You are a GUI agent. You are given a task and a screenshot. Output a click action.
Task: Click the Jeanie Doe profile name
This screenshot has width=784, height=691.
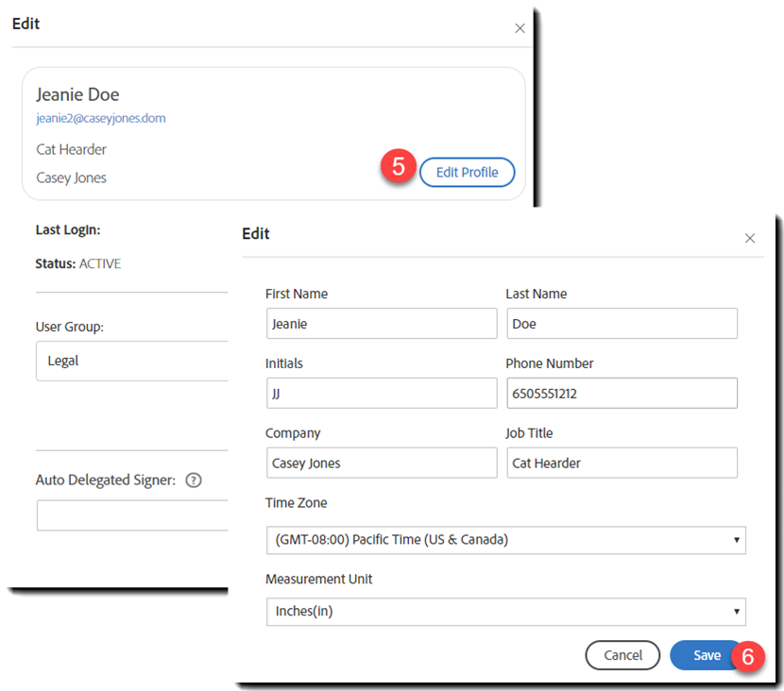(x=77, y=94)
